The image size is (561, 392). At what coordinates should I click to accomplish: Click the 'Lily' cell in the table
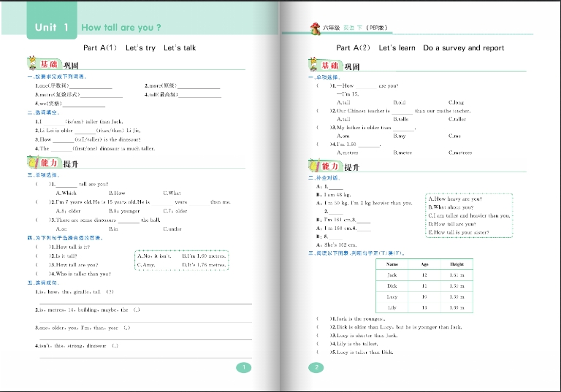(x=392, y=307)
